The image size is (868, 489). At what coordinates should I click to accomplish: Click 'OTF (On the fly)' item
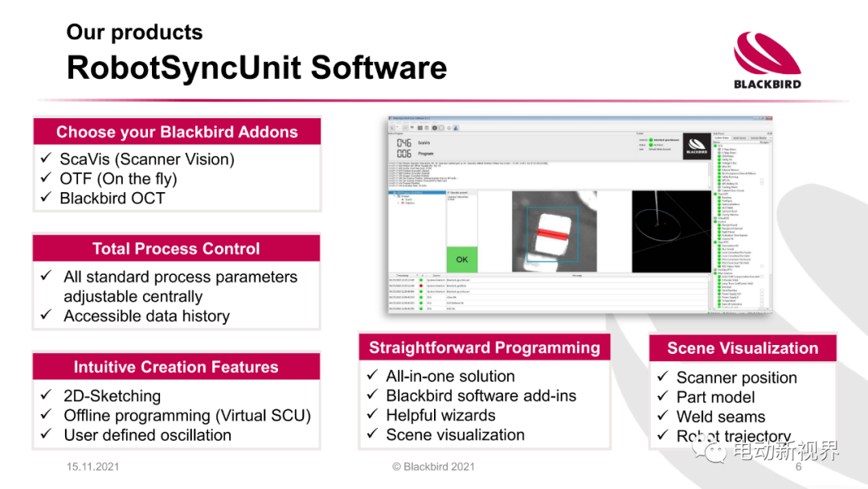(x=118, y=179)
